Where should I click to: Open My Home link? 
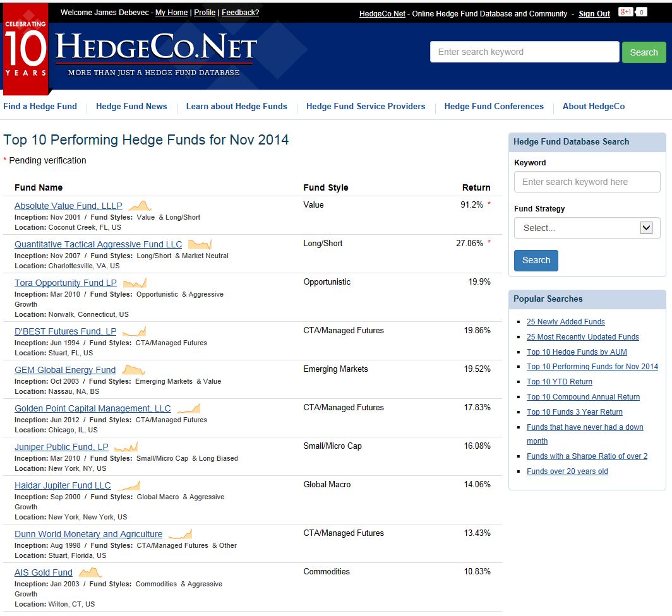(171, 13)
